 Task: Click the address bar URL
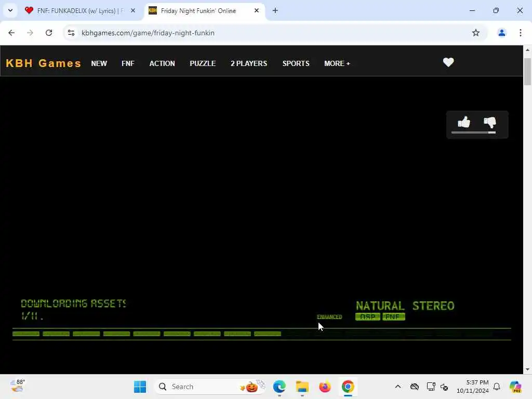pos(148,33)
